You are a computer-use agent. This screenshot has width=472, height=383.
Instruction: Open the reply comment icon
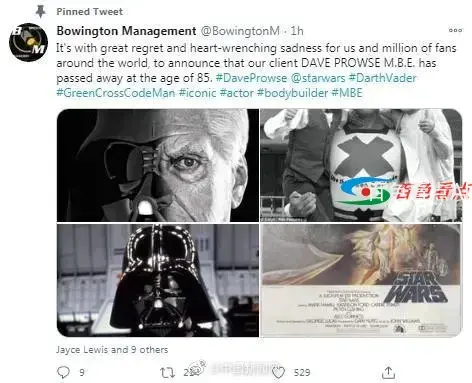pyautogui.click(x=63, y=372)
